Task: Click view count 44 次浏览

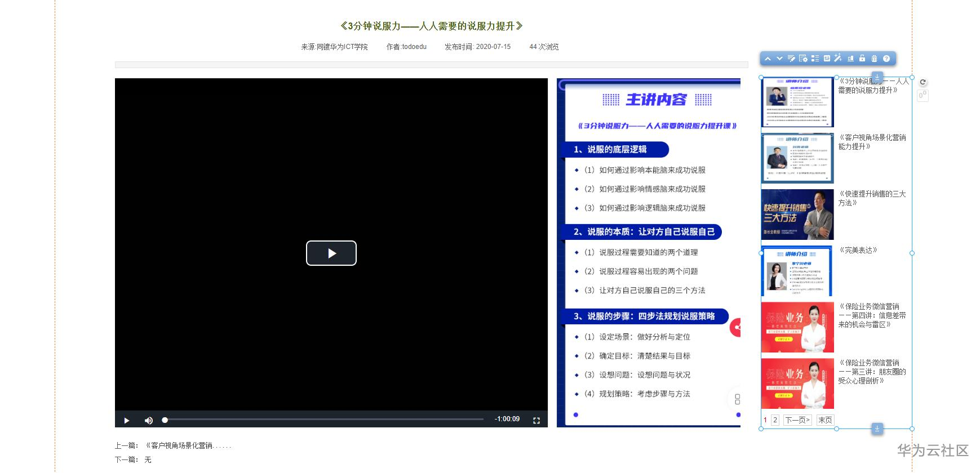Action: click(x=544, y=47)
